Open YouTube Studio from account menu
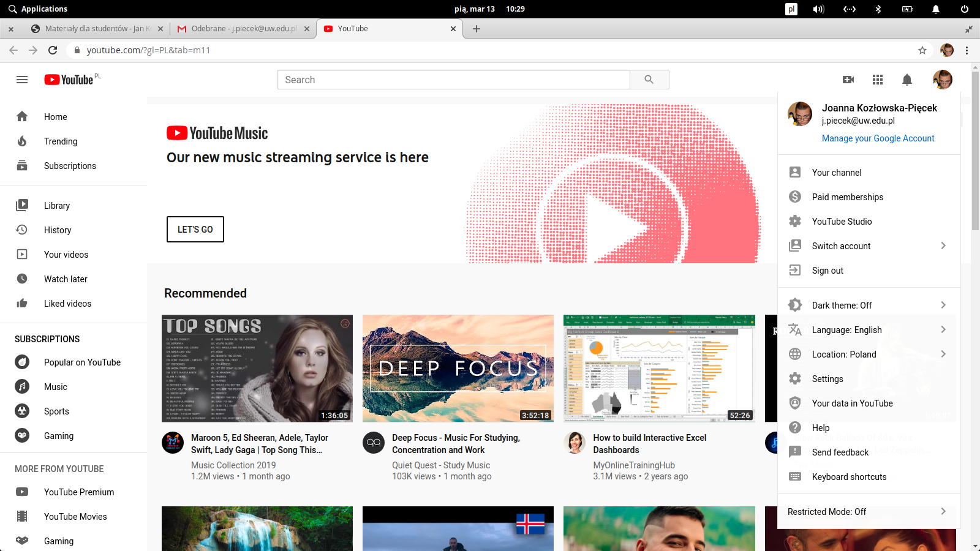 (869, 221)
